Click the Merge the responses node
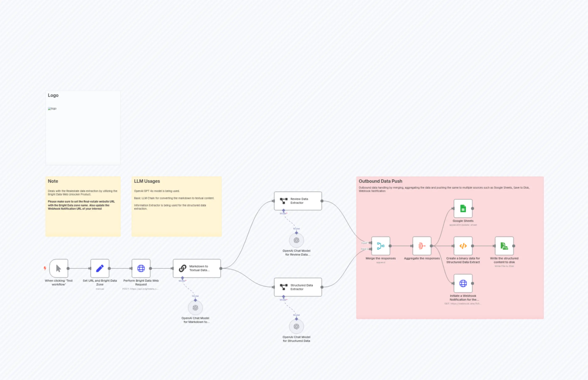The height and width of the screenshot is (380, 588). [380, 246]
